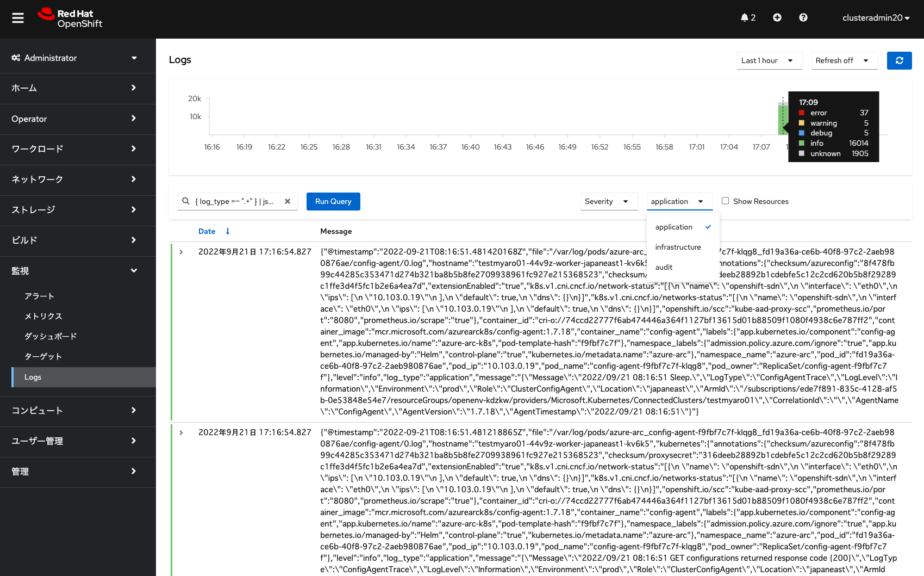
Task: Open the Refresh off interval dropdown
Action: pyautogui.click(x=845, y=60)
